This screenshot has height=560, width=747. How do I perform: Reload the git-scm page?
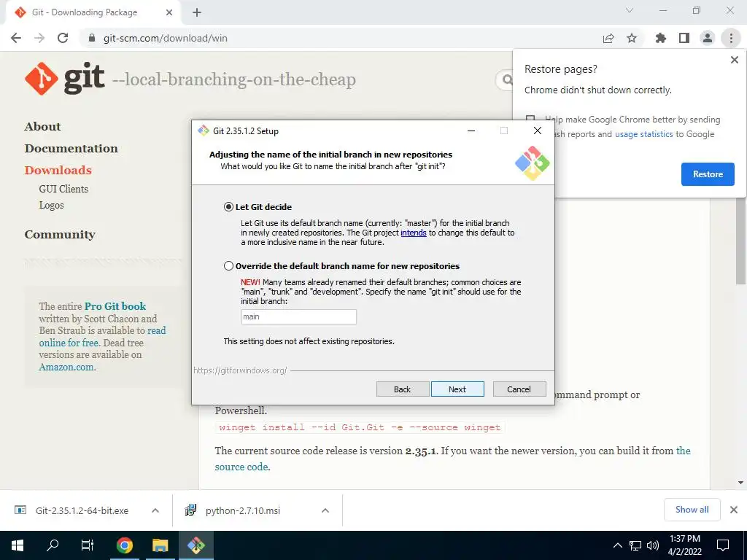point(63,38)
